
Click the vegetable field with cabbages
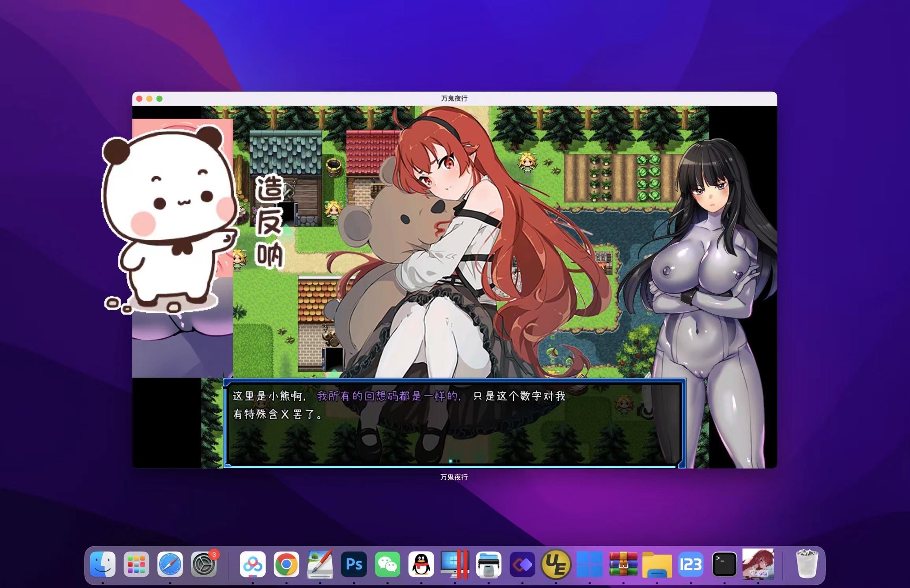coord(620,178)
